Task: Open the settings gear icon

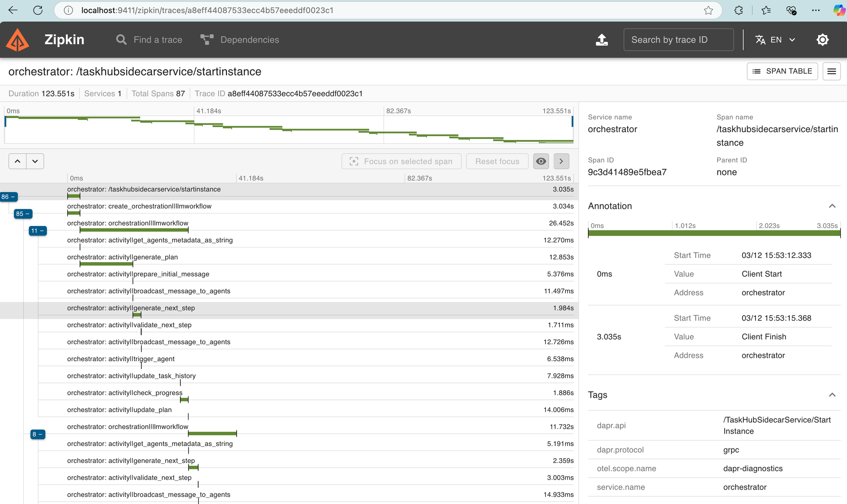Action: pos(822,40)
